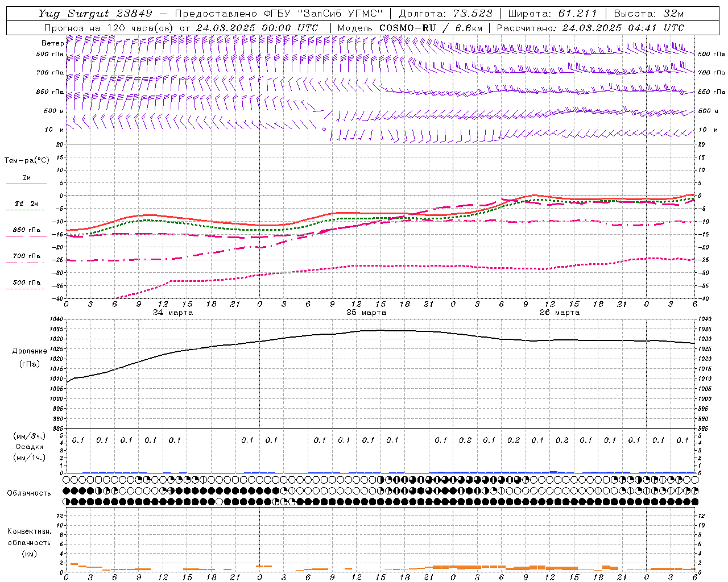Click the model label COSMO-RU / 6.6км
The image size is (728, 582).
coord(432,28)
